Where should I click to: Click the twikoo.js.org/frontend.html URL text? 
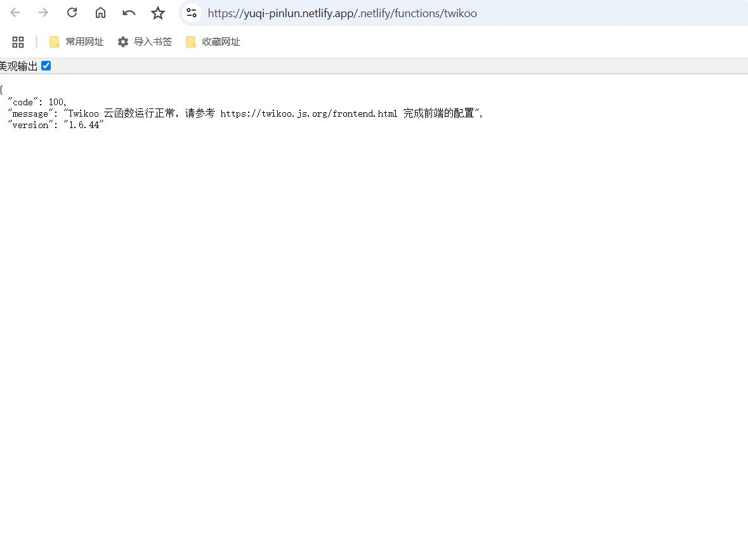(x=308, y=114)
